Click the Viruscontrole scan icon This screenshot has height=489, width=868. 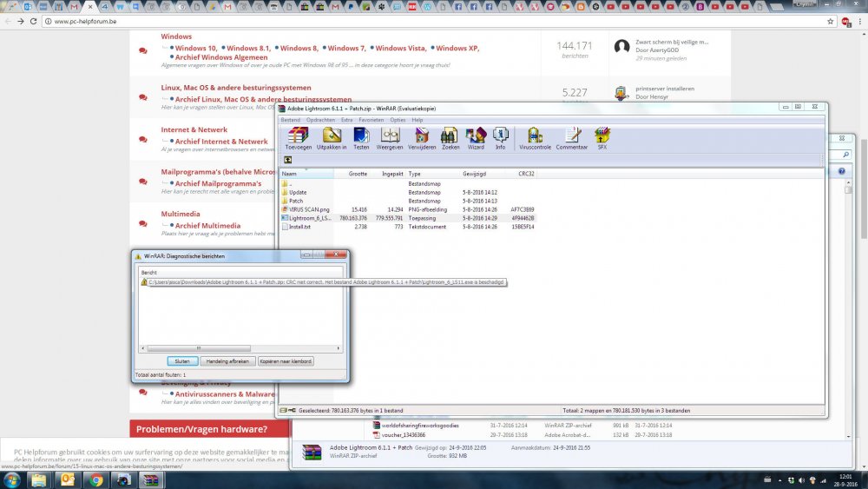(x=535, y=136)
